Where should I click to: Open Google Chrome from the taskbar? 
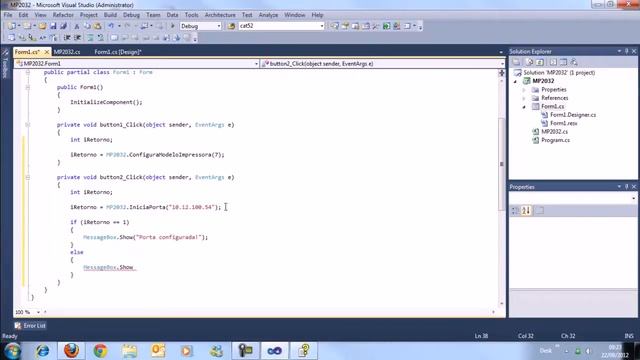coord(100,351)
